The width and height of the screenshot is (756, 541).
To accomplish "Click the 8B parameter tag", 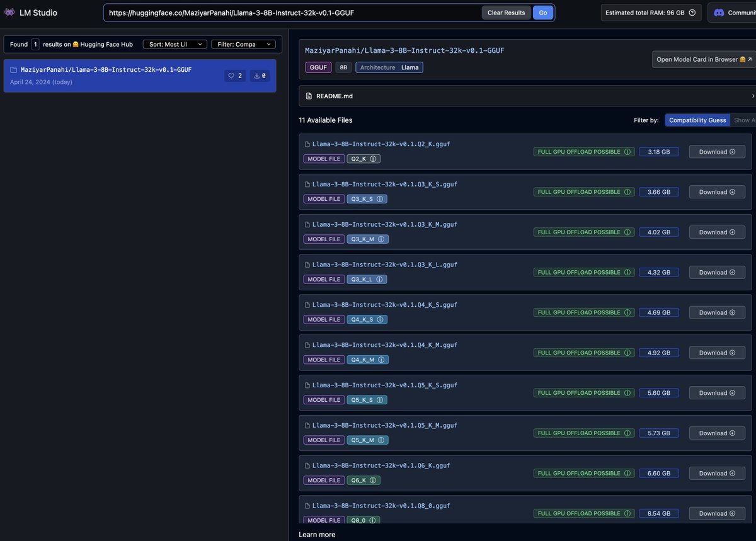I will (x=343, y=67).
